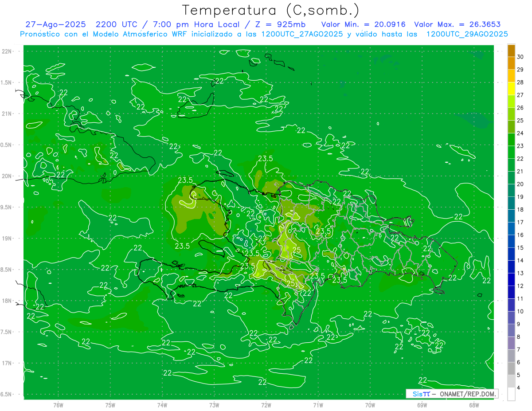Click the title Temperatura (C,somb.)
This screenshot has width=532, height=411.
coord(270,10)
